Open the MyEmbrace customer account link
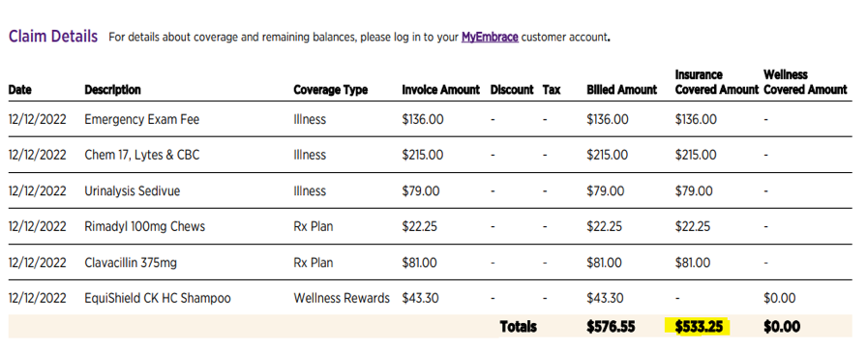868x350 pixels. point(490,38)
